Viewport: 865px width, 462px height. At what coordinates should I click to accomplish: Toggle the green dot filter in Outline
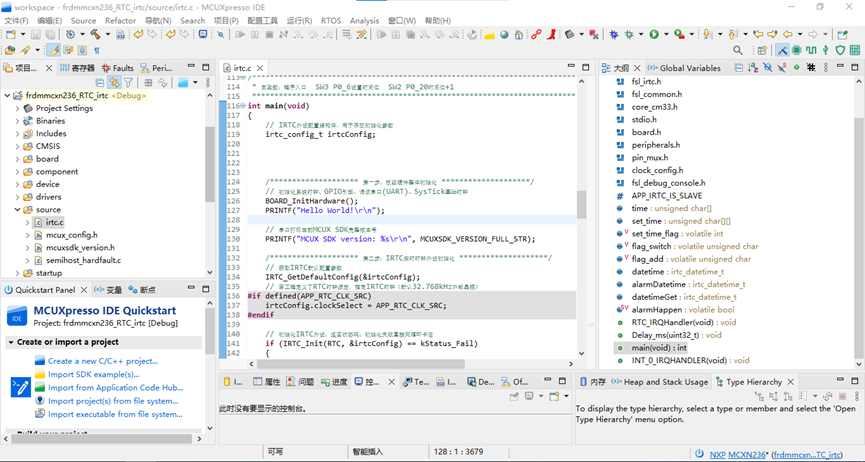[796, 67]
